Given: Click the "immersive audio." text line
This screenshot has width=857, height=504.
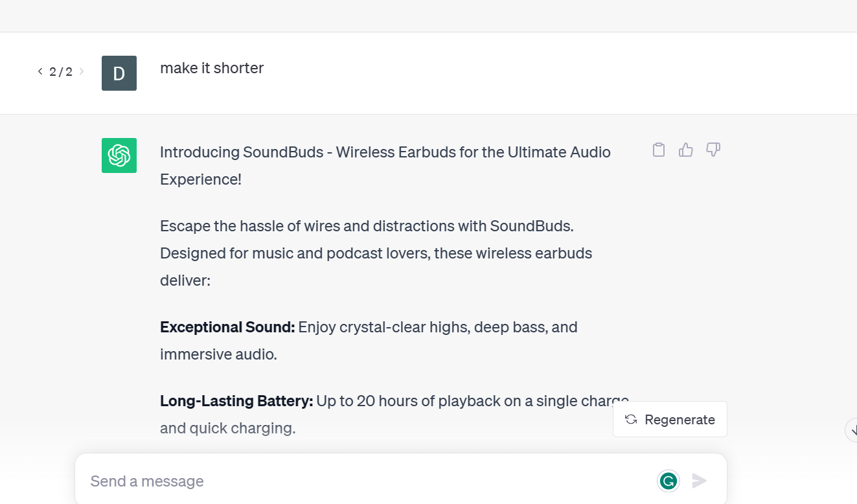Looking at the screenshot, I should [x=218, y=354].
